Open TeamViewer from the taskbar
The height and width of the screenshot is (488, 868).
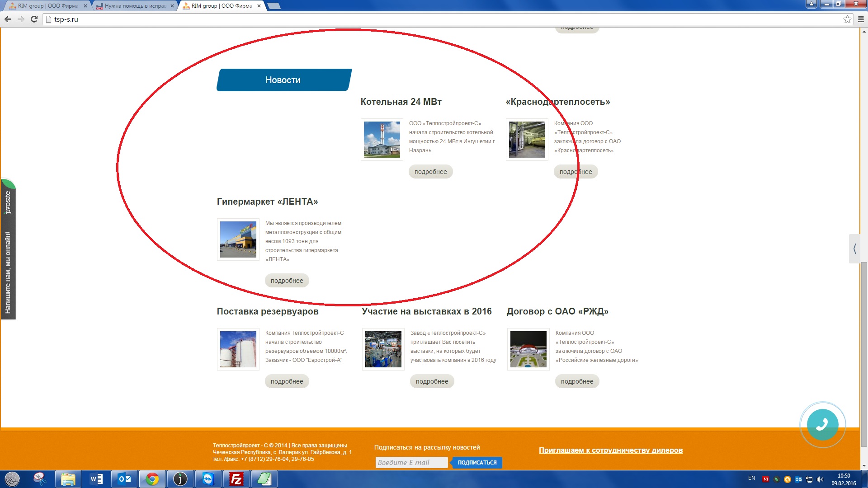tap(208, 479)
